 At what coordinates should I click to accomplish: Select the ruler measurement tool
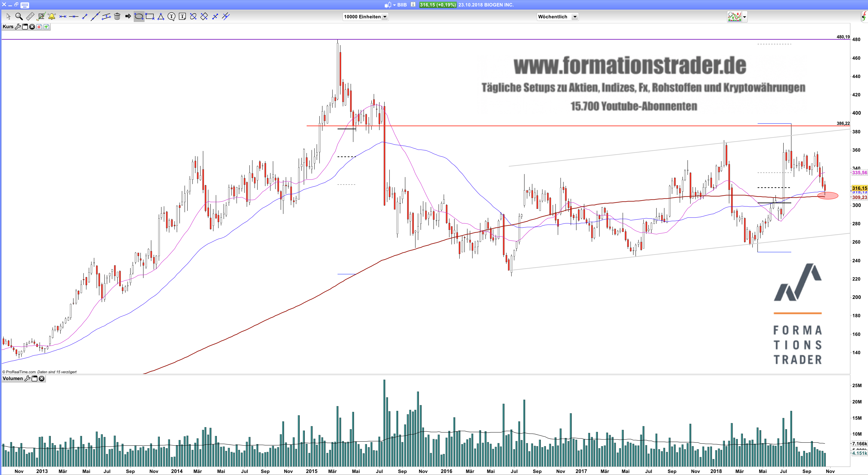(30, 16)
